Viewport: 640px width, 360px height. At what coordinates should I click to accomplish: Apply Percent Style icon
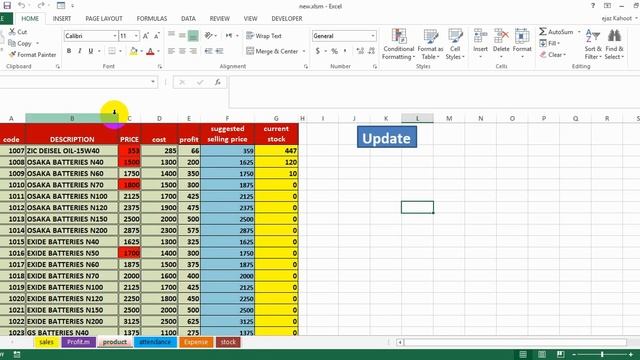(334, 51)
